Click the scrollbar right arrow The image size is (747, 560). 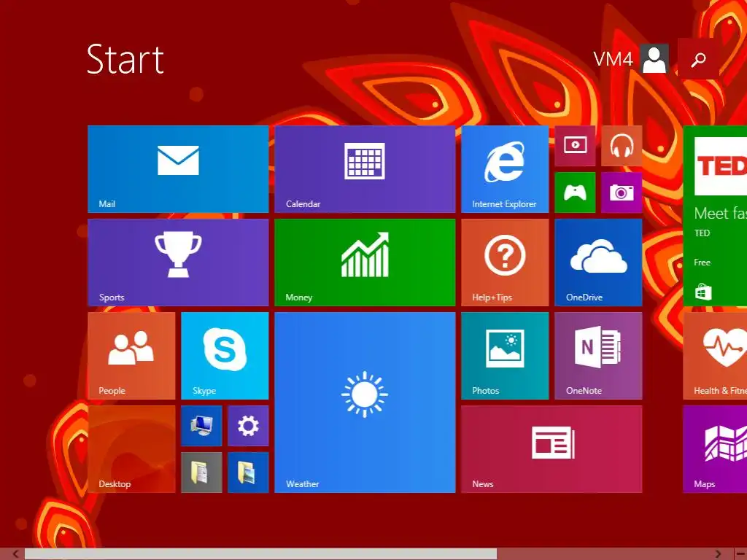click(x=718, y=554)
